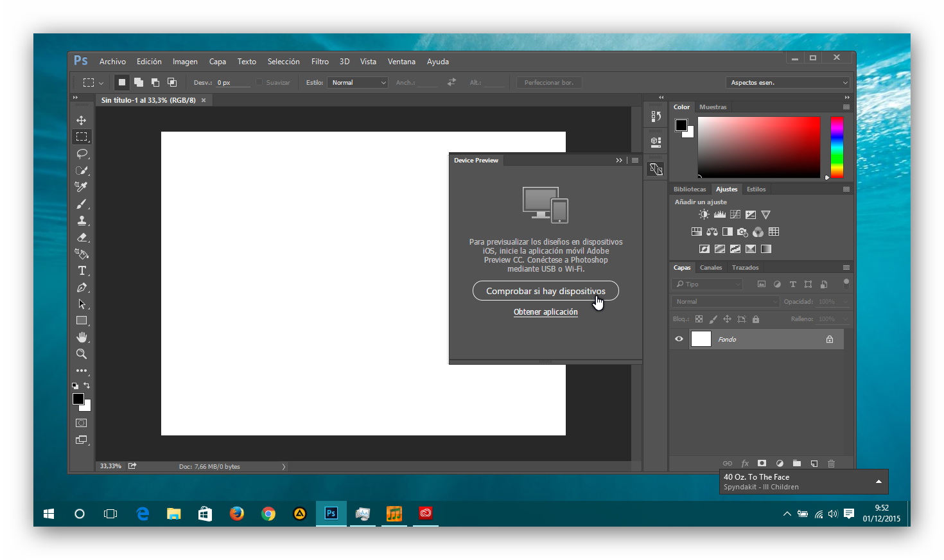Screen dimensions: 944x560
Task: Open the Aspectos esen. workspace dropdown
Action: [788, 82]
